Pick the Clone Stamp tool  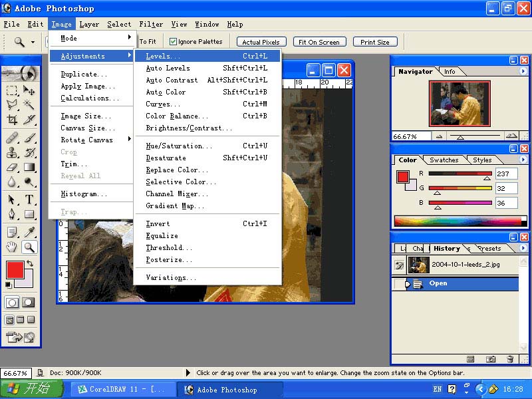click(12, 152)
